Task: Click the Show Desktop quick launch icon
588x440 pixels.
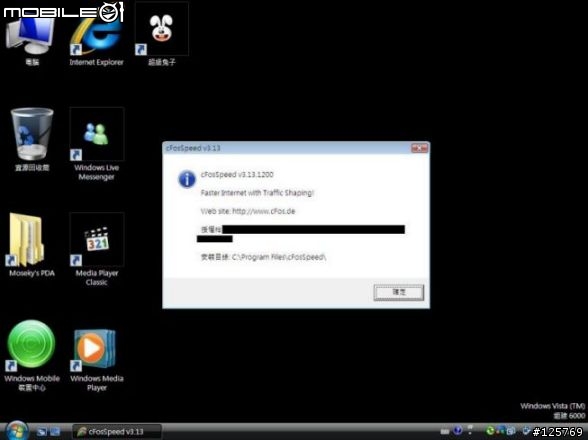Action: coord(41,432)
